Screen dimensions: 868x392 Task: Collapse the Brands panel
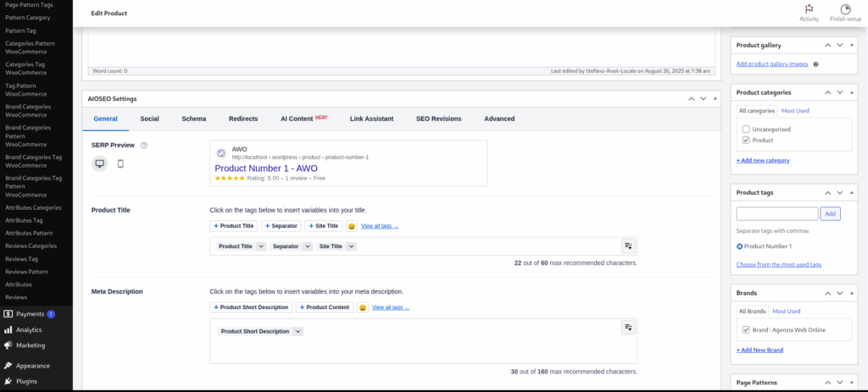(x=852, y=293)
